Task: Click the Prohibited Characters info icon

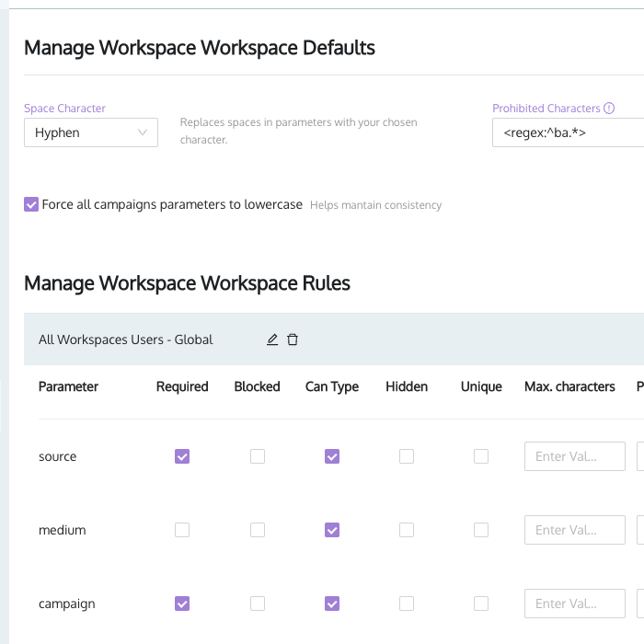Action: click(609, 108)
